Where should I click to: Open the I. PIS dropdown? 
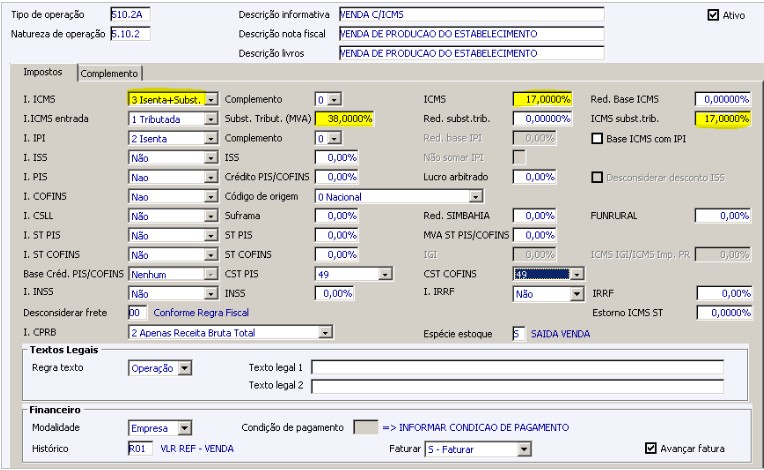(211, 178)
